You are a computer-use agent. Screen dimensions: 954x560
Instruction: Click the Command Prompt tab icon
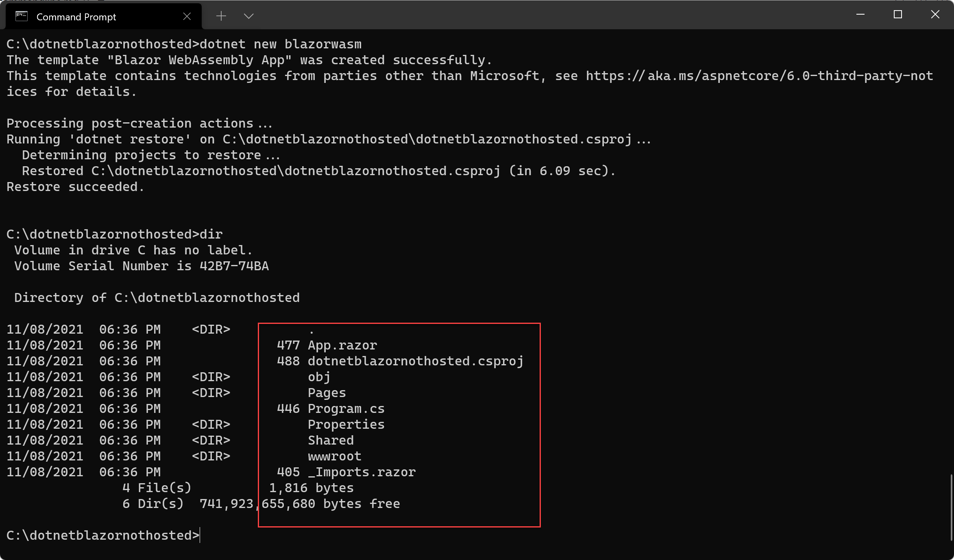22,16
